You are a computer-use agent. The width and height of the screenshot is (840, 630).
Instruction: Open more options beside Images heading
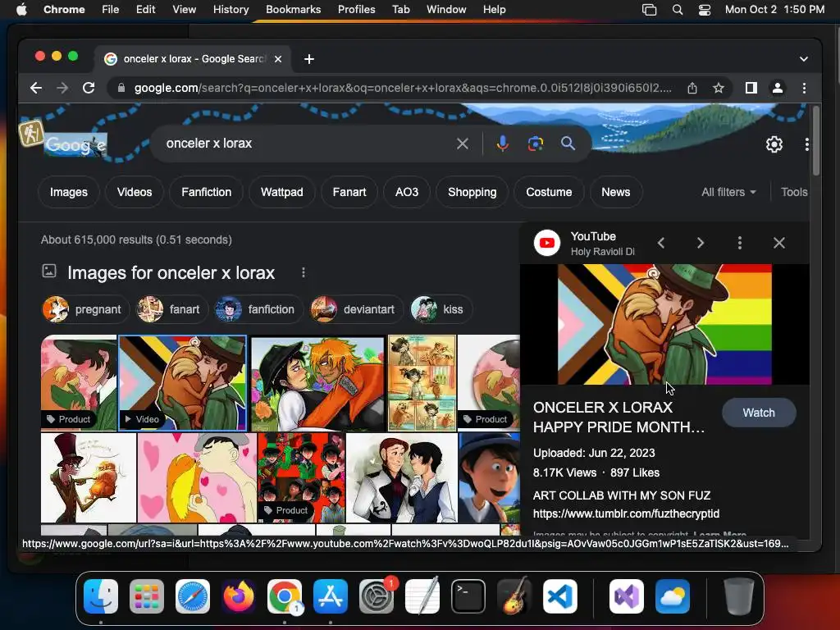(304, 272)
